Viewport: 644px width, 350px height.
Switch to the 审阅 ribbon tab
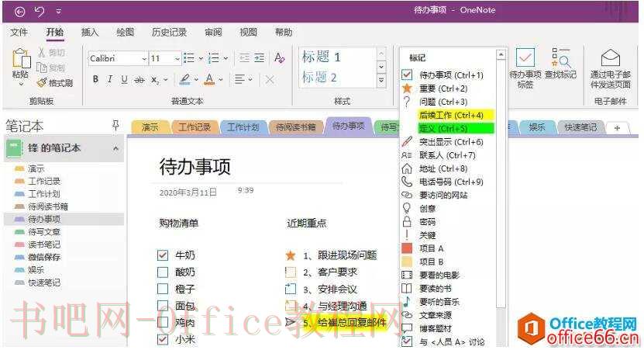tap(213, 32)
